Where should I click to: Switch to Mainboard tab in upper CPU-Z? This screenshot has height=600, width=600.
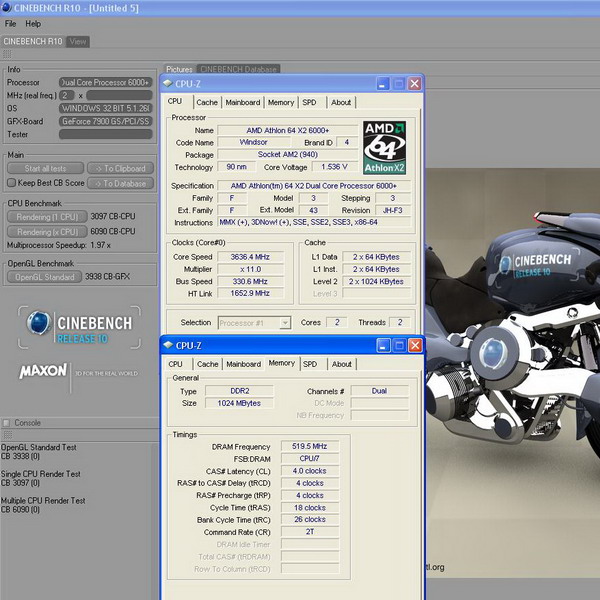coord(242,102)
